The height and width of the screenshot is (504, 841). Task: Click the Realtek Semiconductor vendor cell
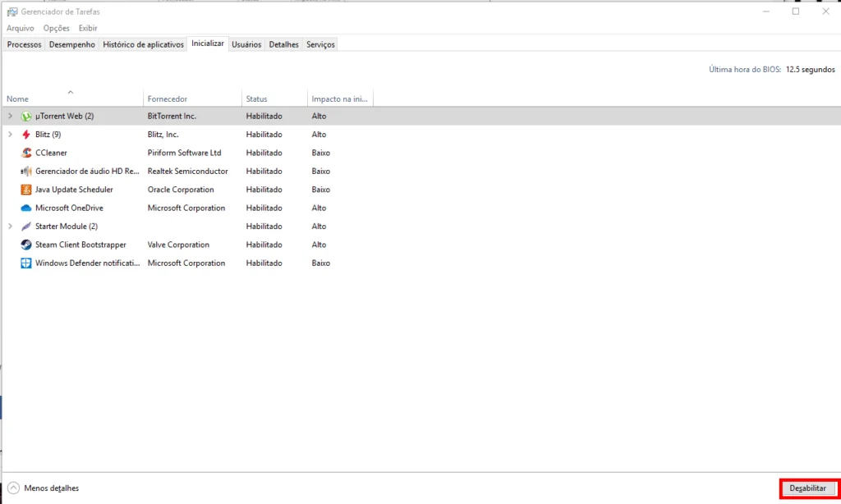coord(188,171)
